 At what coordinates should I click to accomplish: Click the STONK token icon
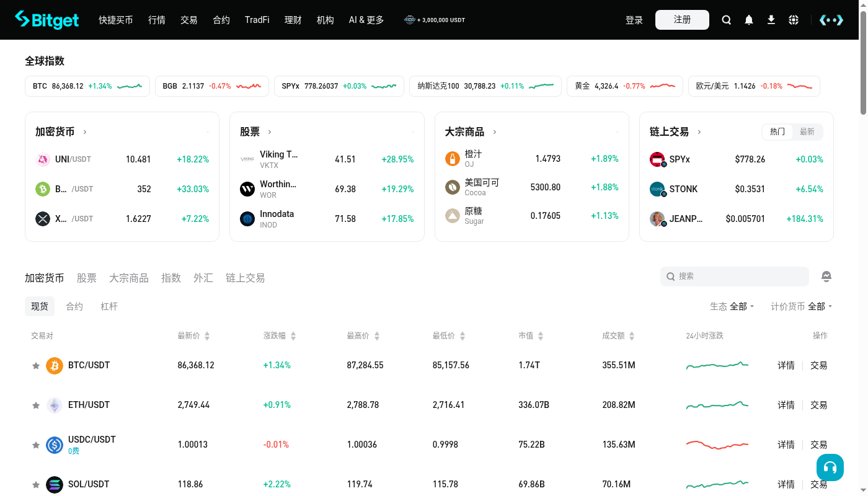click(x=657, y=189)
